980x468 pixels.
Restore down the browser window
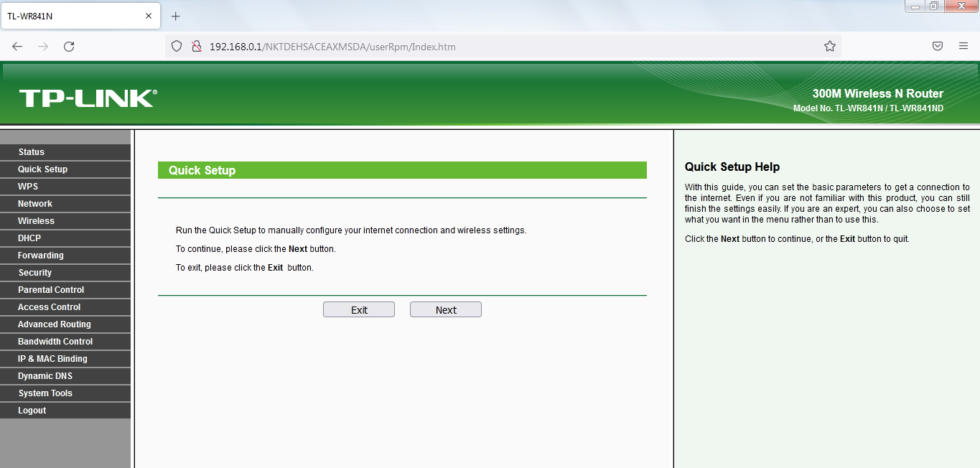[933, 6]
